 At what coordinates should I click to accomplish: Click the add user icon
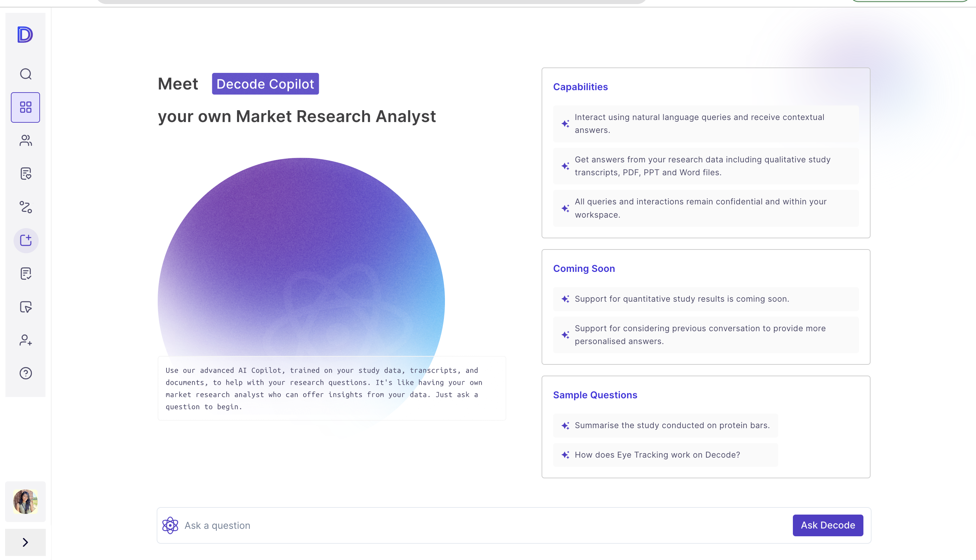[x=26, y=340]
